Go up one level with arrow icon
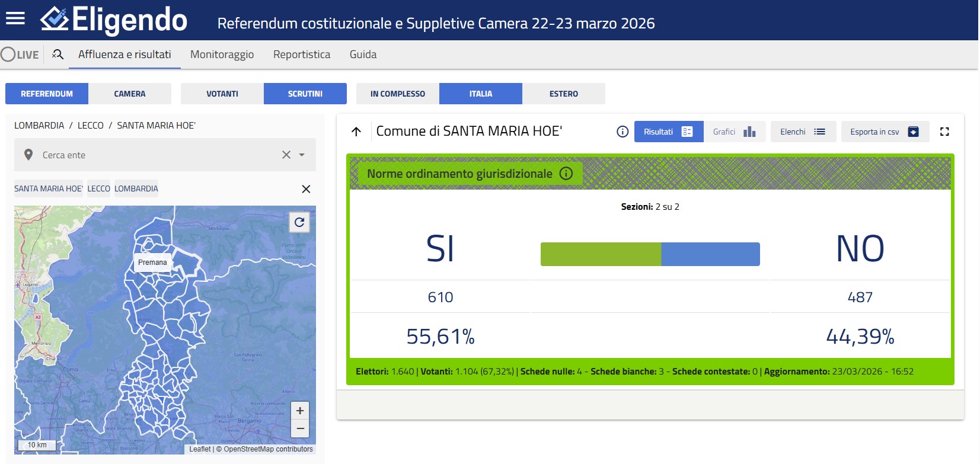This screenshot has width=980, height=464. tap(356, 132)
